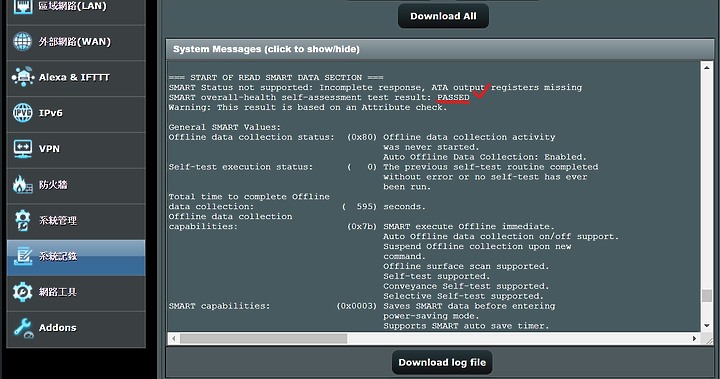Select the VPN menu entry

(x=76, y=150)
